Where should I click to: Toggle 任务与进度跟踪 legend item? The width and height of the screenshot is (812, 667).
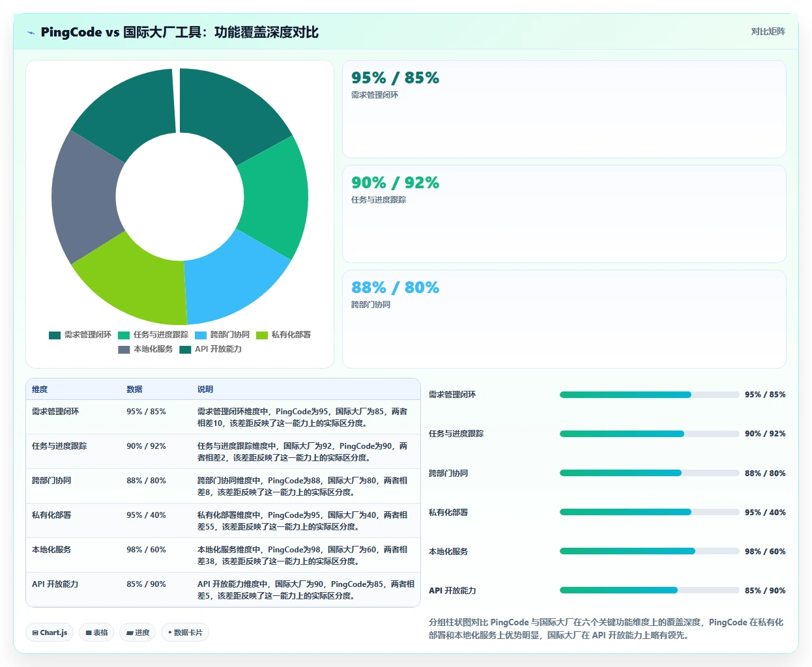tap(153, 335)
